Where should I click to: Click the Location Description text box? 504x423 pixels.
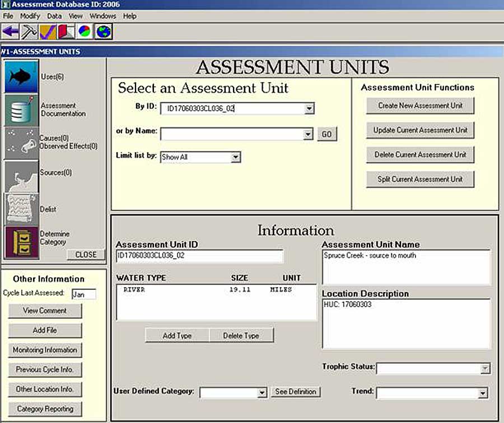[407, 324]
